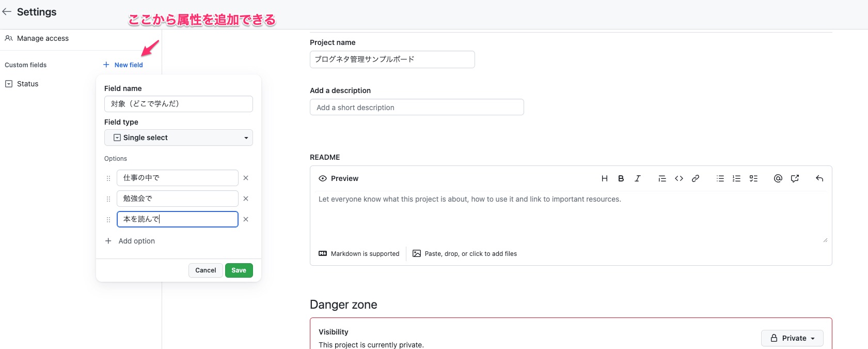Cancel the new field dialog
The image size is (868, 349).
pos(206,270)
